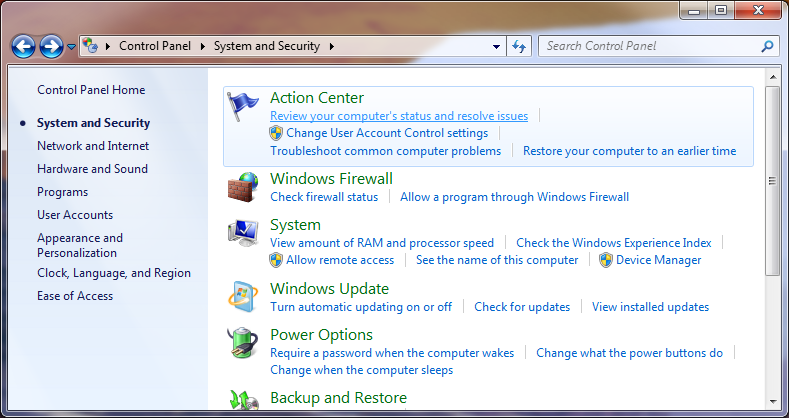Viewport: 789px width, 418px height.
Task: Select System and Security in the breadcrumb
Action: click(x=267, y=46)
